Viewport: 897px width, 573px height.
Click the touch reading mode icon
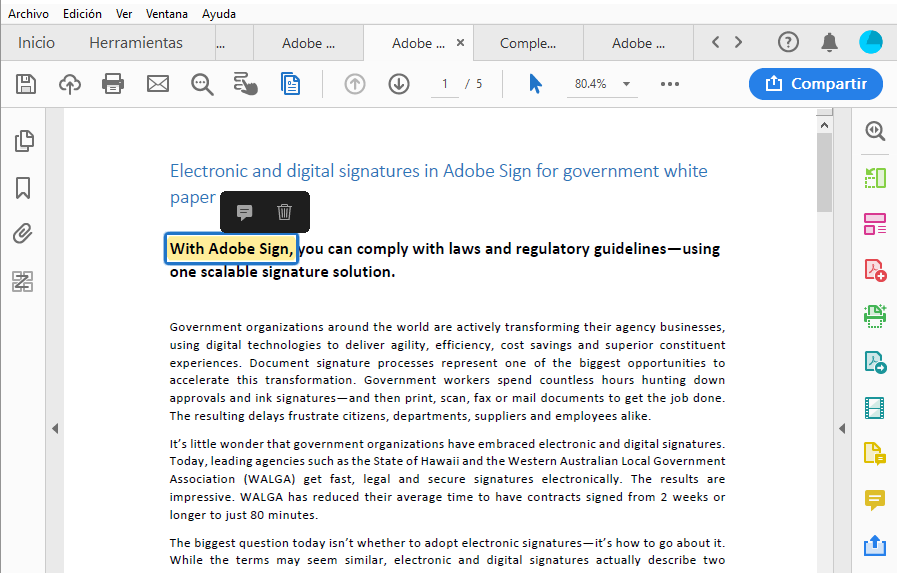click(x=245, y=84)
